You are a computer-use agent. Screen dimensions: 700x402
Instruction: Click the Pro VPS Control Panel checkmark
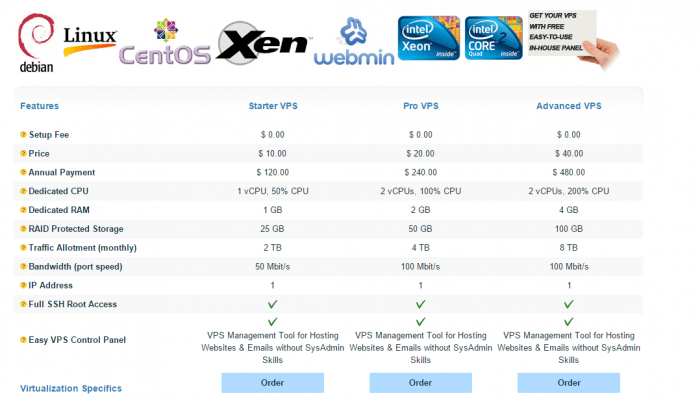click(x=421, y=322)
